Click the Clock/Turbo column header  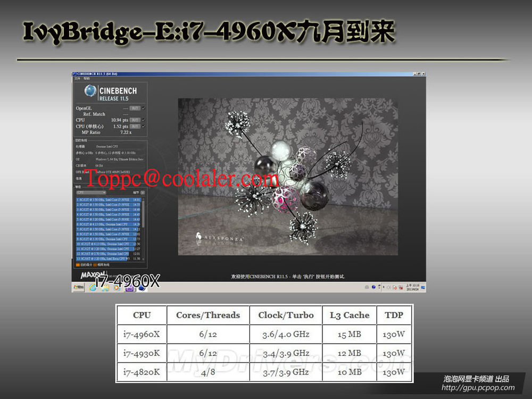[x=286, y=315]
